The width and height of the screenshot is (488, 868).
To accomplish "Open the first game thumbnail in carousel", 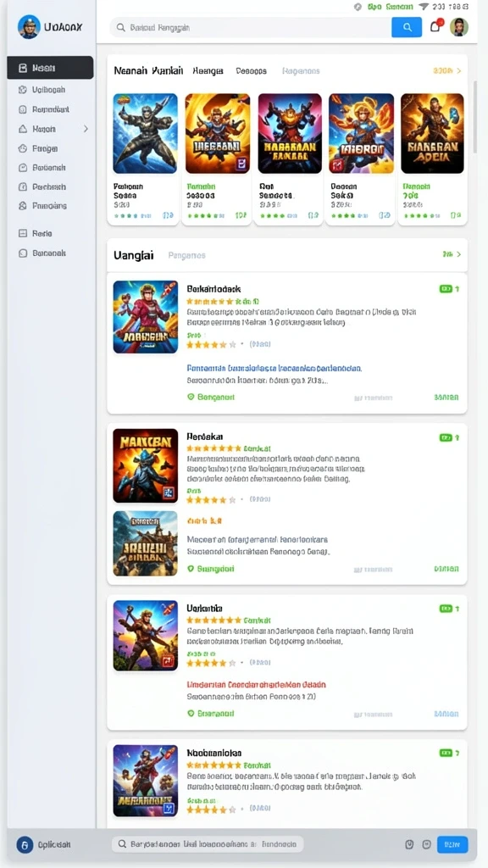I will pyautogui.click(x=145, y=133).
